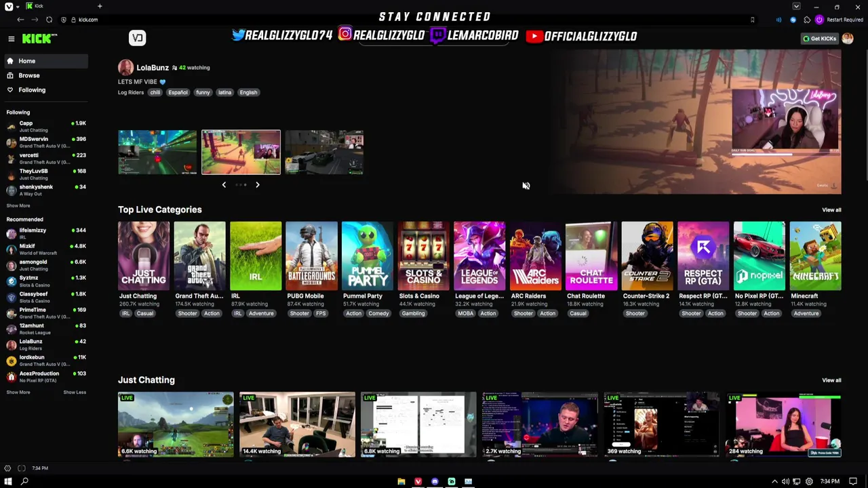Screen dimensions: 868x488
Task: Open the Just Chatting category card
Action: (144, 256)
